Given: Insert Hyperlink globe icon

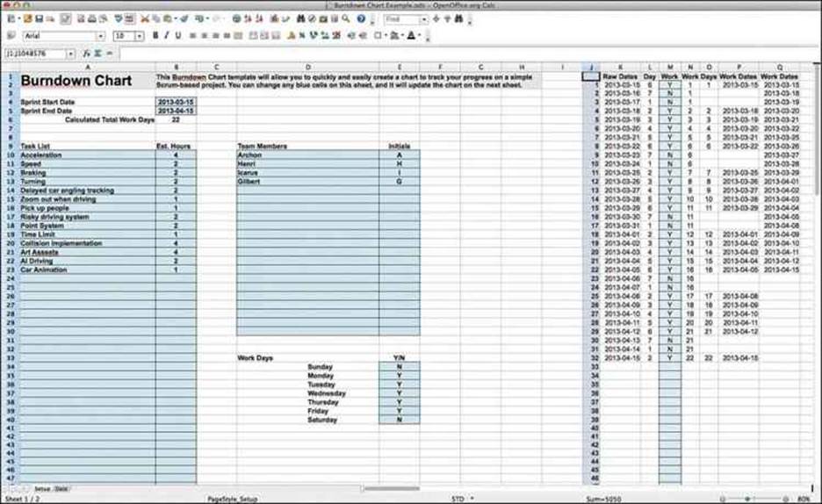Looking at the screenshot, I should [236, 18].
